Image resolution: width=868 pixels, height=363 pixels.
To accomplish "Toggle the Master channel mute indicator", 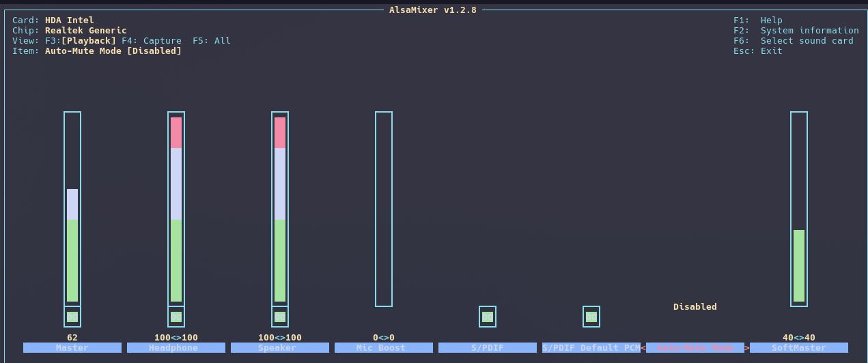I will pyautogui.click(x=72, y=317).
